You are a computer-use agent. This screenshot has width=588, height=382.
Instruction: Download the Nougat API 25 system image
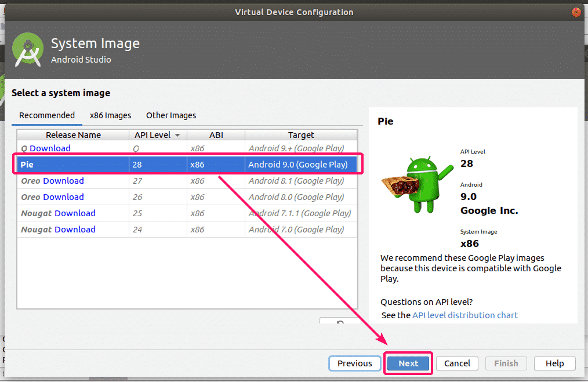(75, 213)
